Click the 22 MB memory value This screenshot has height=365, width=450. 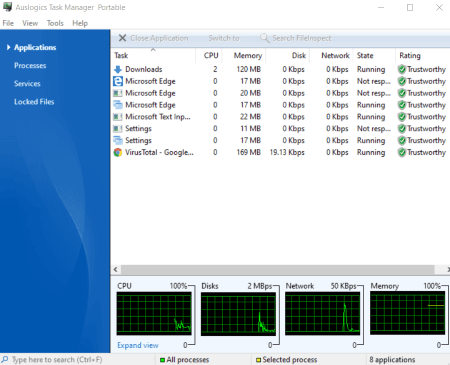point(250,117)
